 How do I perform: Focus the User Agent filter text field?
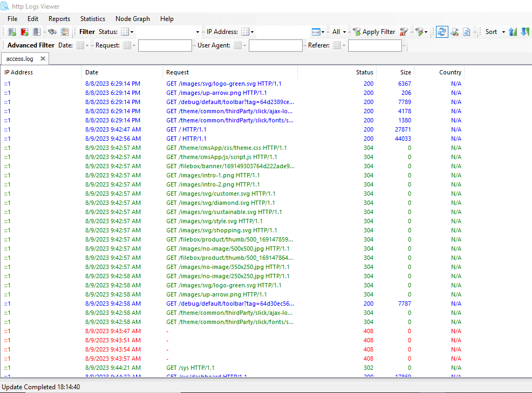[276, 45]
